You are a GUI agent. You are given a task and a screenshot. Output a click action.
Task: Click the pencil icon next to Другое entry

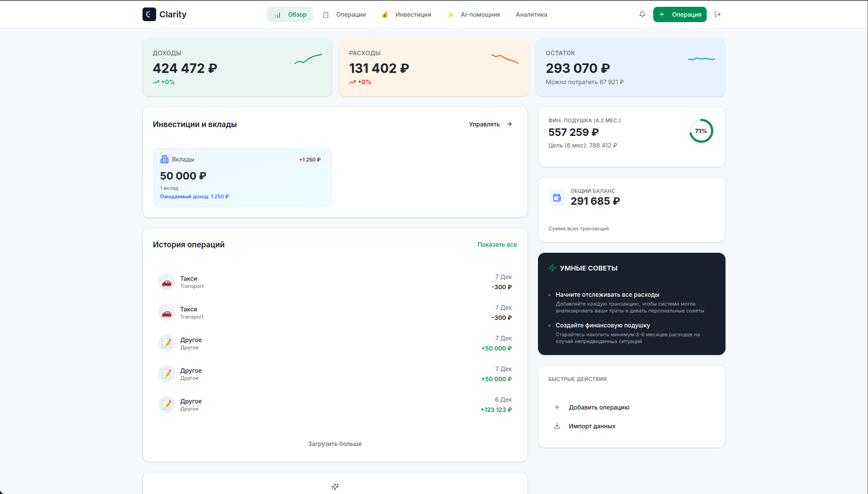click(x=167, y=343)
